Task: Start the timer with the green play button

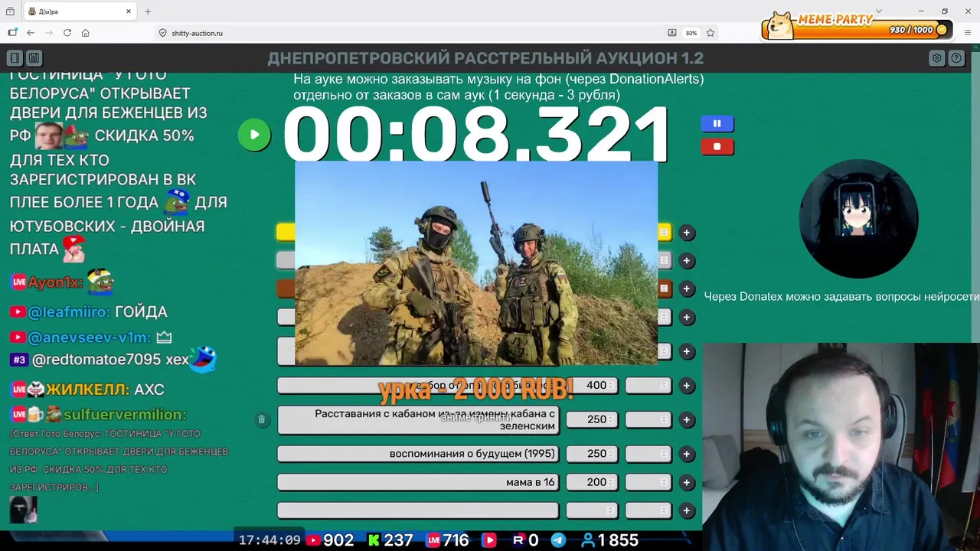Action: tap(254, 135)
